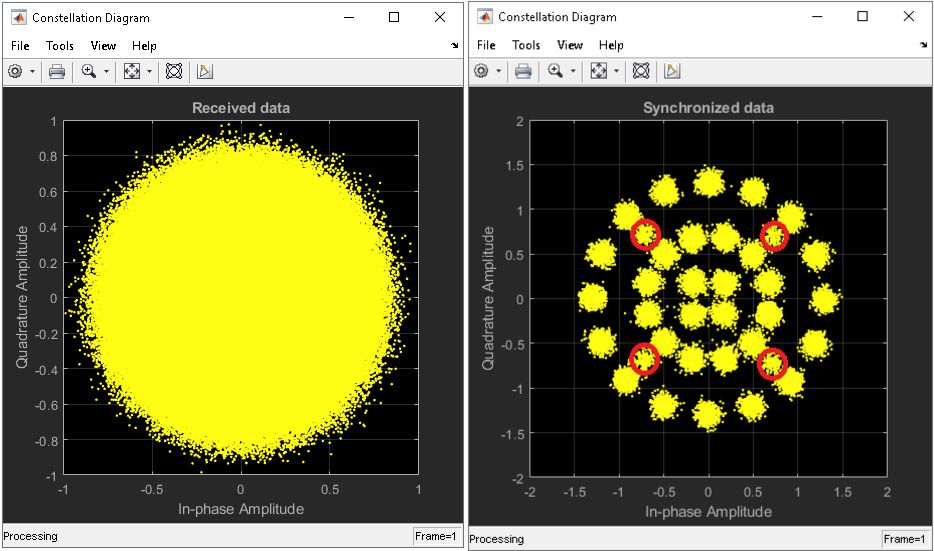Open Help menu in Synchronized data window
Viewport: 934px width, 551px height.
(611, 45)
